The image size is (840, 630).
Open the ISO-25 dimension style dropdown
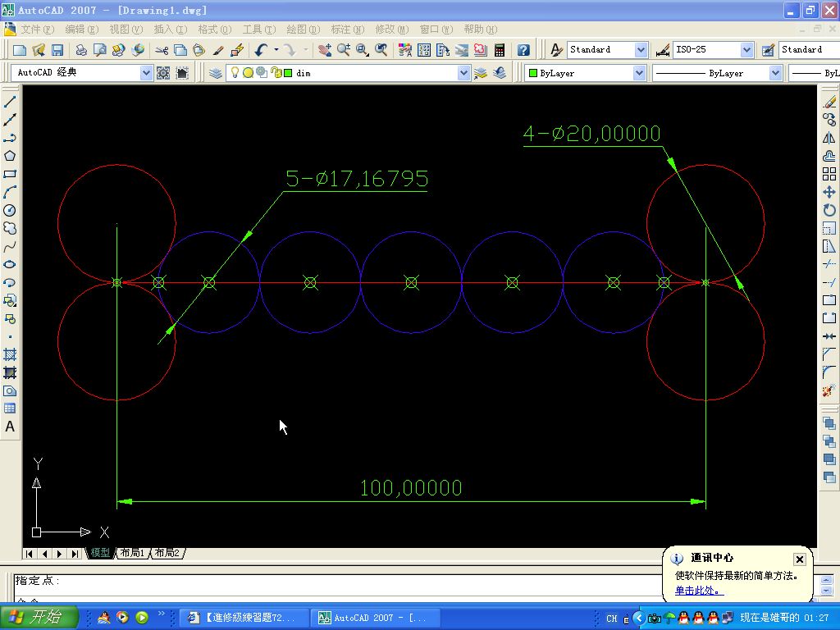click(x=746, y=50)
